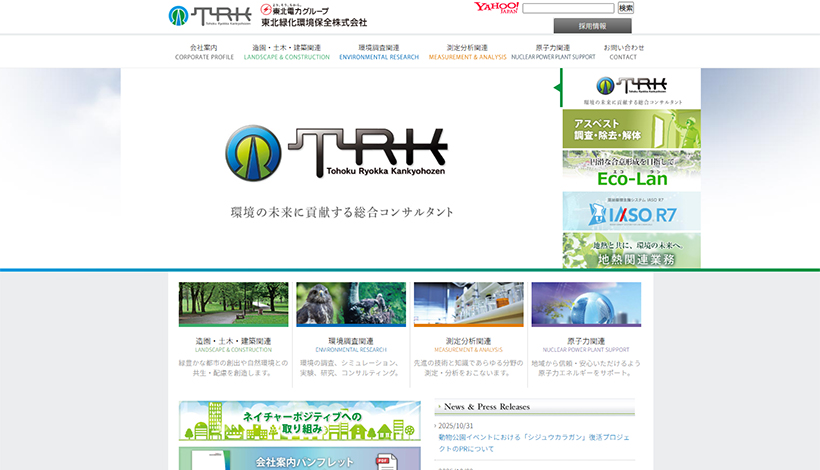Click the laboratory photo for measurement analysis

[469, 304]
